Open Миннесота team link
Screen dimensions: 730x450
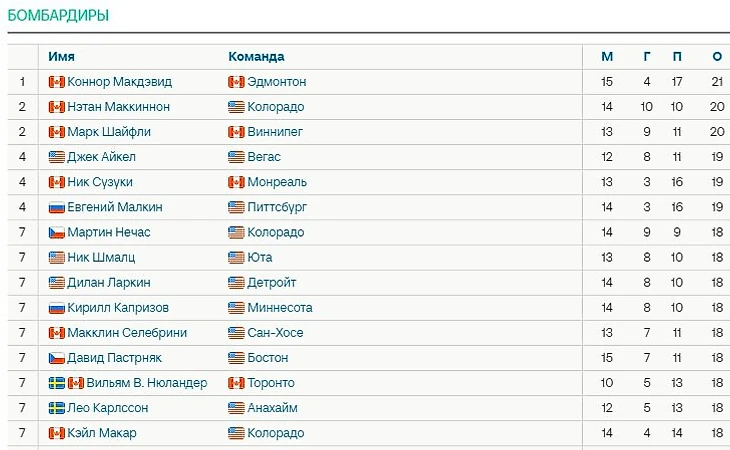pos(280,308)
